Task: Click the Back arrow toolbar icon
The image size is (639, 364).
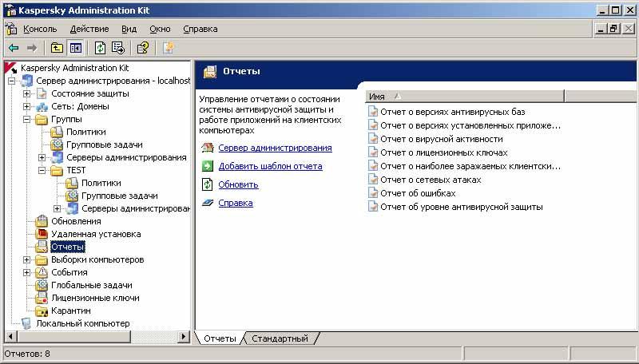Action: [x=14, y=48]
